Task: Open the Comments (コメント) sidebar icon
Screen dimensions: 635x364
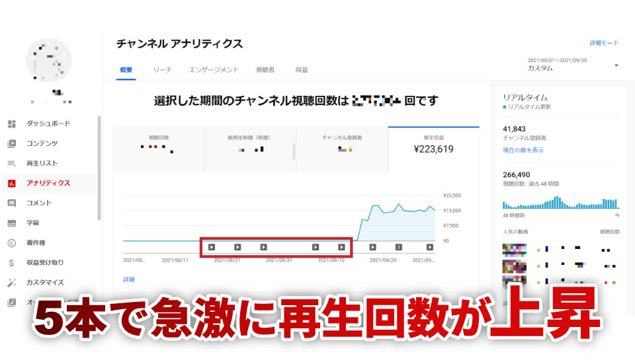Action: pyautogui.click(x=11, y=203)
